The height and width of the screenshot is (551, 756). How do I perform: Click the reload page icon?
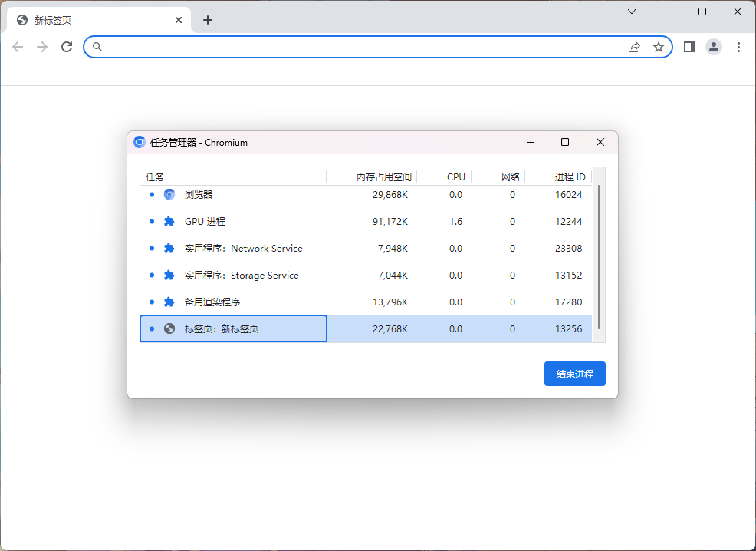(67, 47)
